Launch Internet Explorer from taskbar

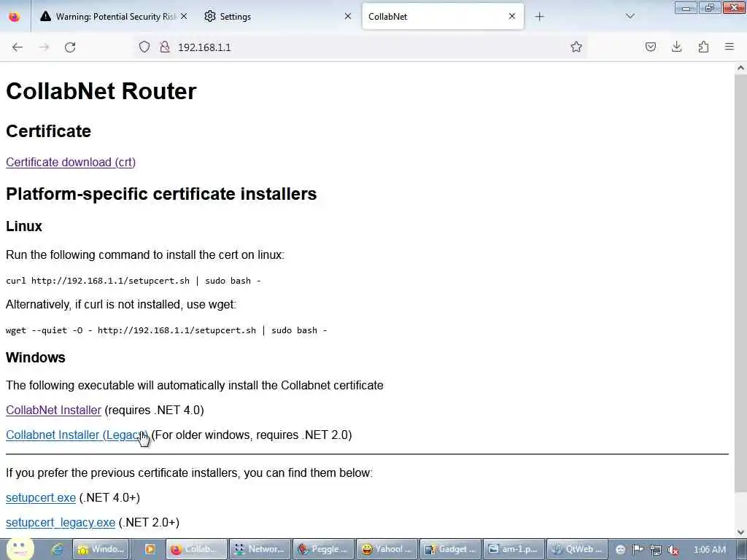coord(58,550)
